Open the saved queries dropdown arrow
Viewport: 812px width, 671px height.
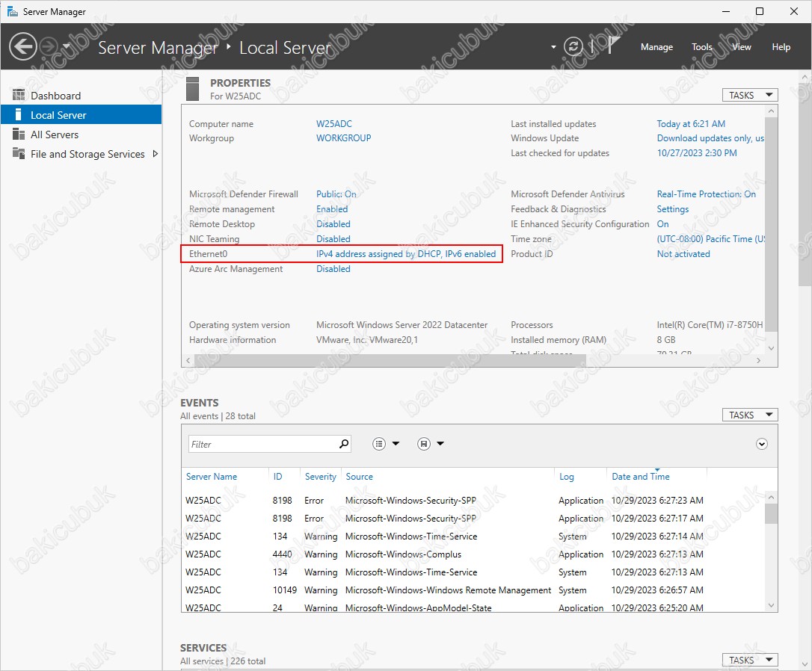440,443
